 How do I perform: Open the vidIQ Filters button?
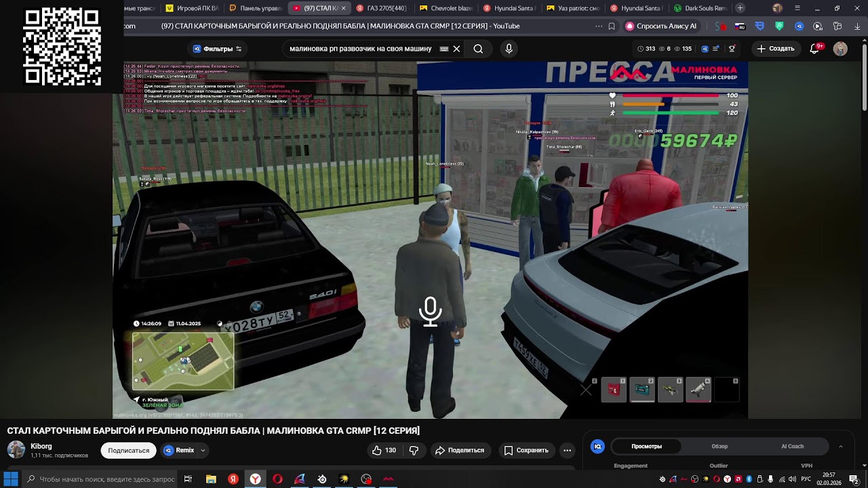point(217,49)
